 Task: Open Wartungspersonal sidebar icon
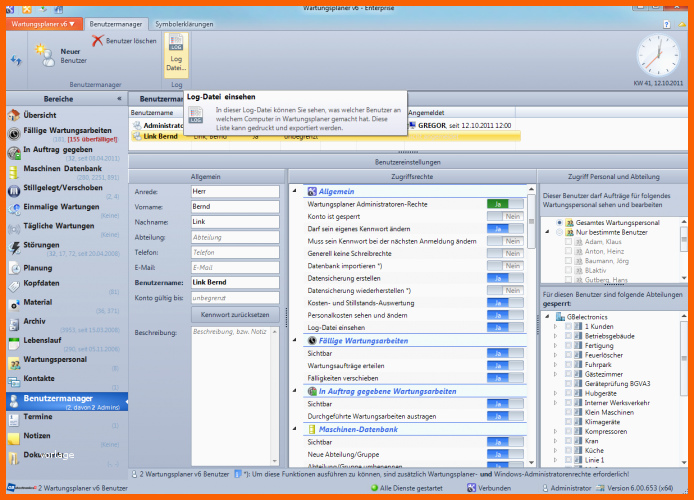click(14, 363)
